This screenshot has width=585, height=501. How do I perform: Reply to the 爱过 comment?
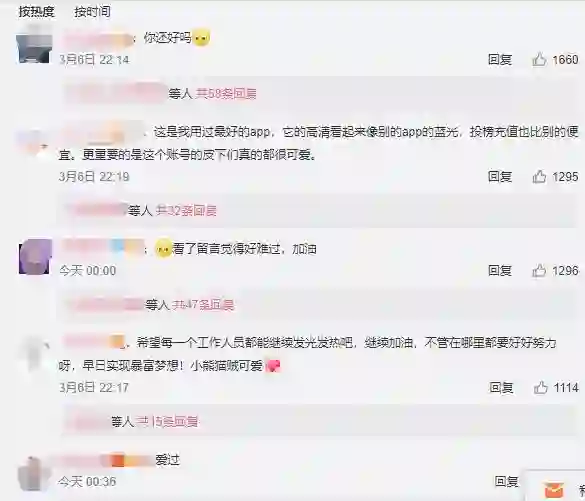pos(506,481)
